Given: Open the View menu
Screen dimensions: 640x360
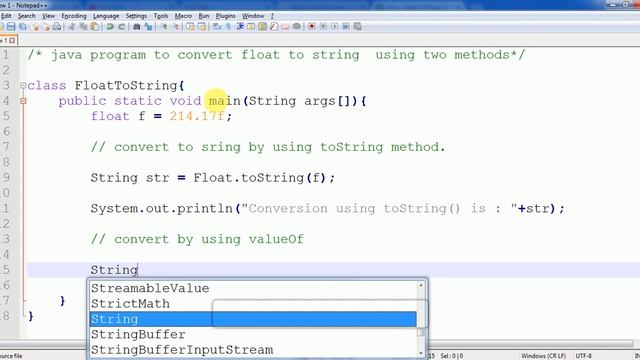Looking at the screenshot, I should [48, 16].
